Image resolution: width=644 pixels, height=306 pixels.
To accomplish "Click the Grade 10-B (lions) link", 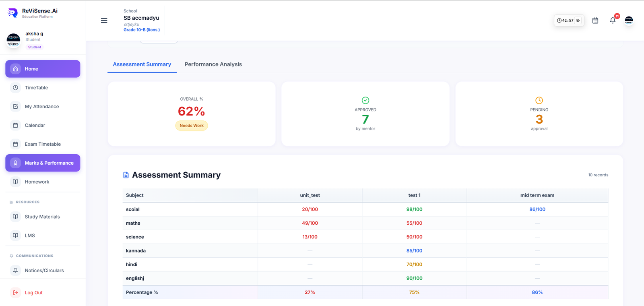I will click(x=142, y=30).
